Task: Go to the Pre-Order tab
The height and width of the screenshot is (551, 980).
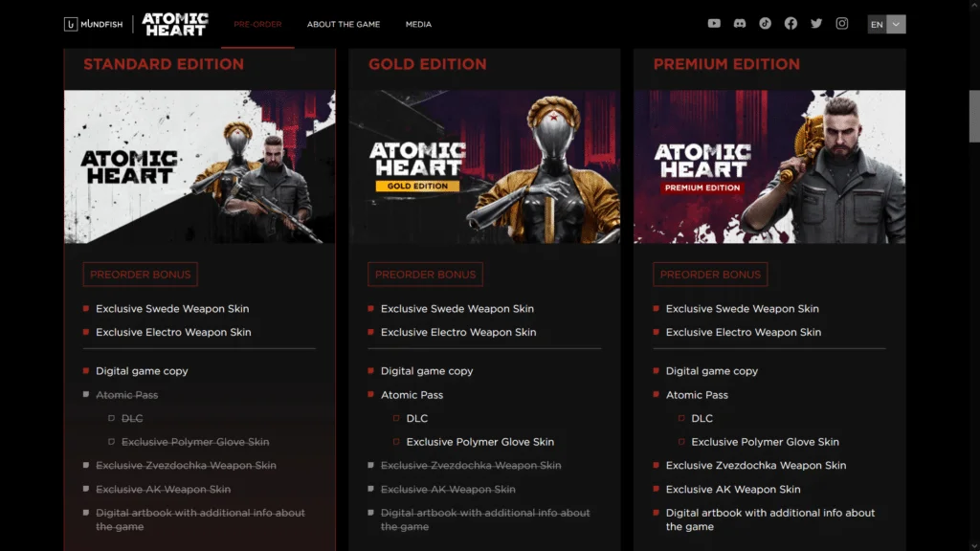Action: click(257, 24)
